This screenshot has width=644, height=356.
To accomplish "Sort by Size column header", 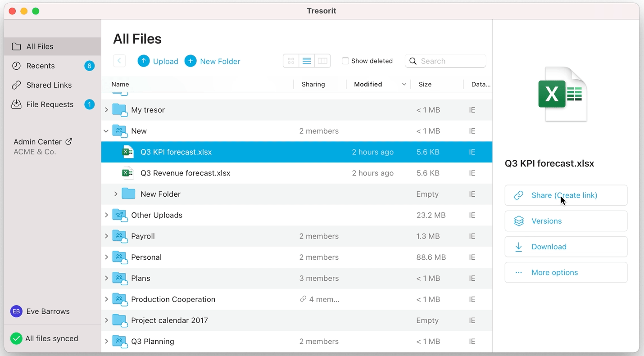I will pos(425,84).
